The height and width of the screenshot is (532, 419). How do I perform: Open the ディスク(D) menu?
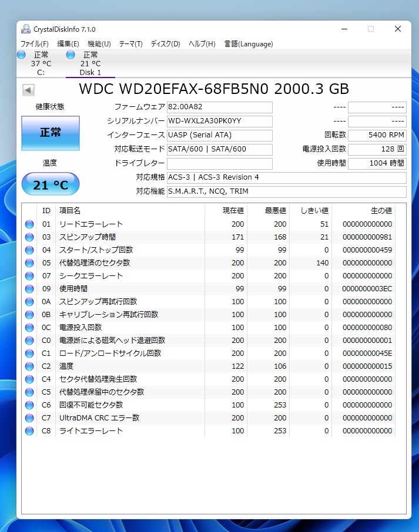165,44
